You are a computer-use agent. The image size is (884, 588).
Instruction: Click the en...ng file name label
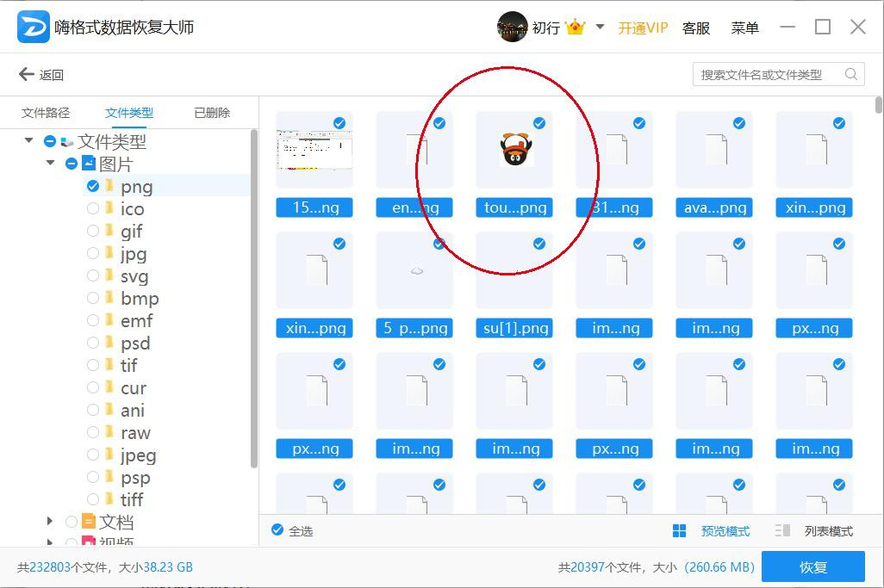[x=415, y=207]
